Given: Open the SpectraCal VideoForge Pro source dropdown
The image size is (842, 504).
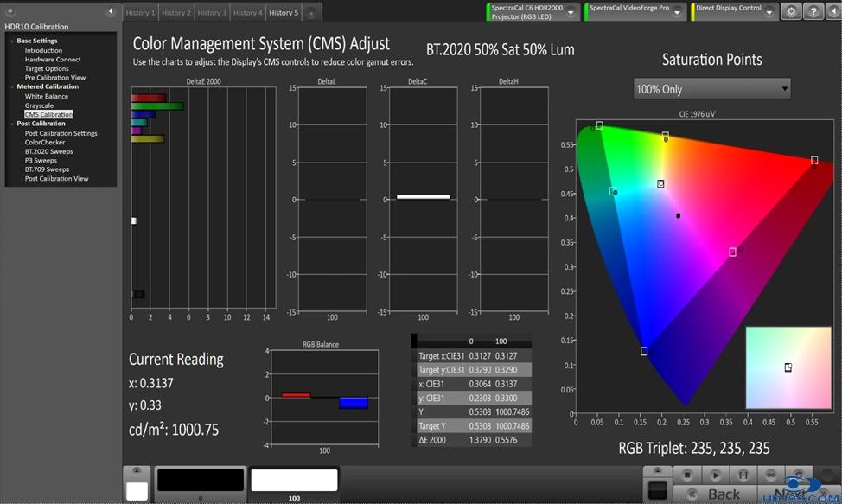Looking at the screenshot, I should click(x=680, y=12).
